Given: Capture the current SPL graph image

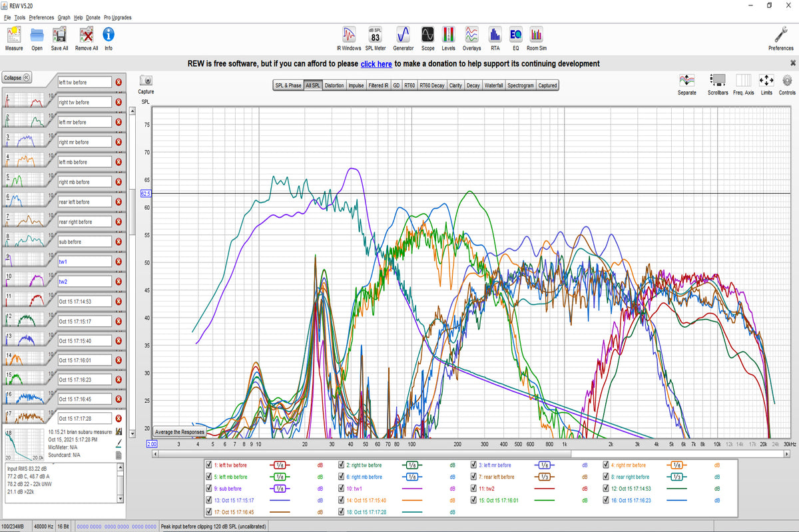Looking at the screenshot, I should pyautogui.click(x=145, y=80).
